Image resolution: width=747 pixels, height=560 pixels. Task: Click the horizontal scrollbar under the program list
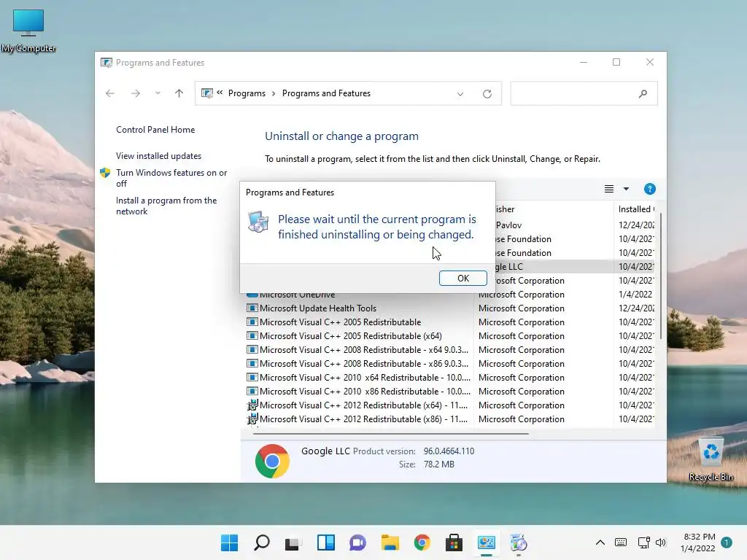click(391, 434)
